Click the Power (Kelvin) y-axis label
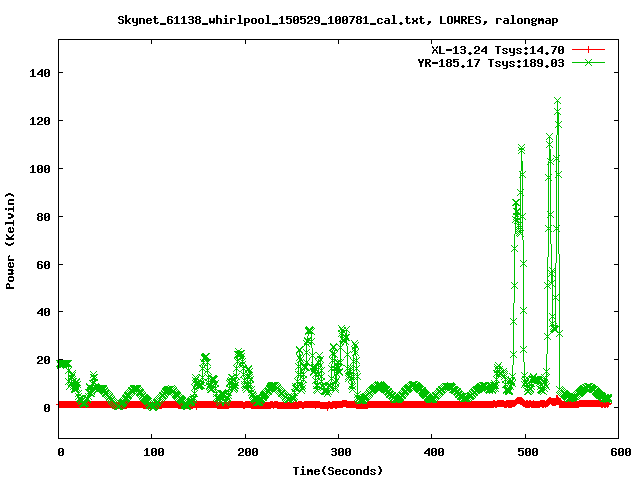Viewport: 640px width, 480px height. click(x=11, y=240)
